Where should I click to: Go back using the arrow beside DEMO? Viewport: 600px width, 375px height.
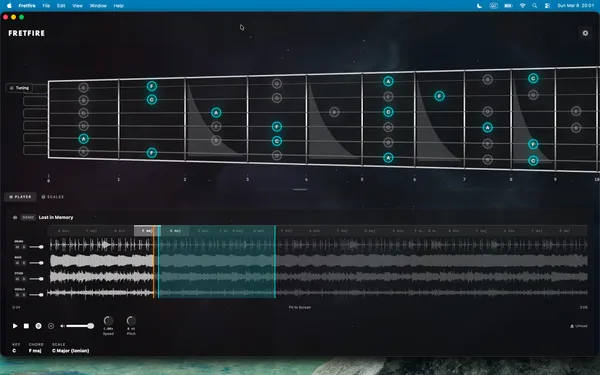pos(15,217)
